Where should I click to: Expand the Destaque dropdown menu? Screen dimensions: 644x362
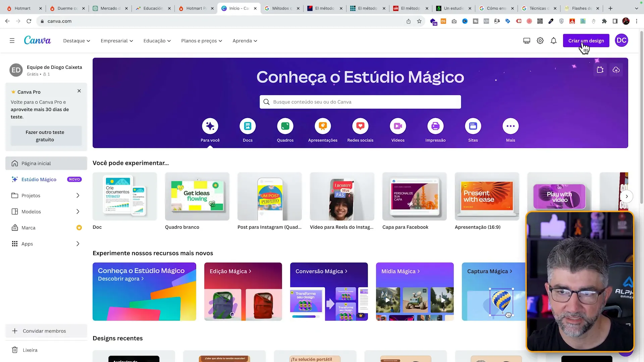pos(76,41)
